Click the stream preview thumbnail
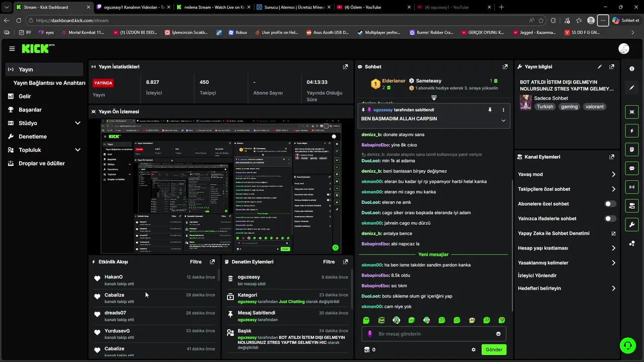 click(x=221, y=187)
